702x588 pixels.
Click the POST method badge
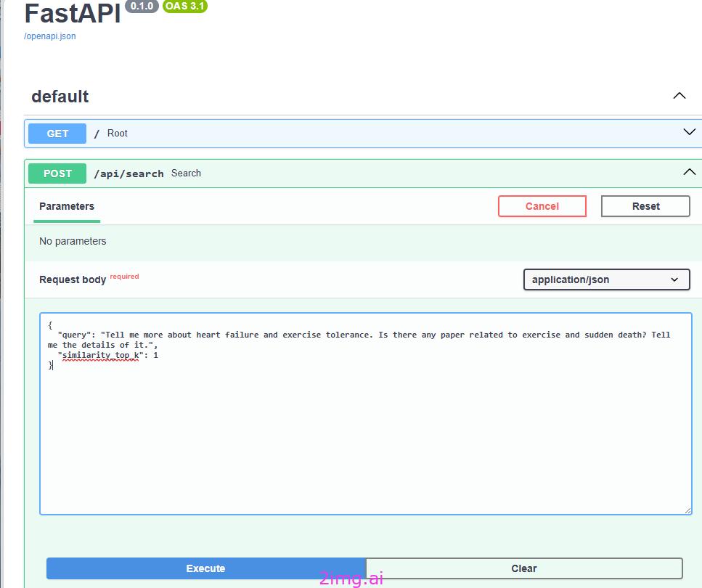point(57,173)
